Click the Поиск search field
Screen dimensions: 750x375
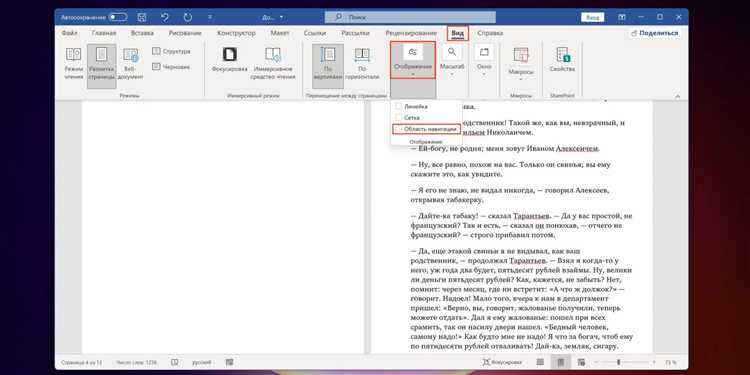(410, 17)
